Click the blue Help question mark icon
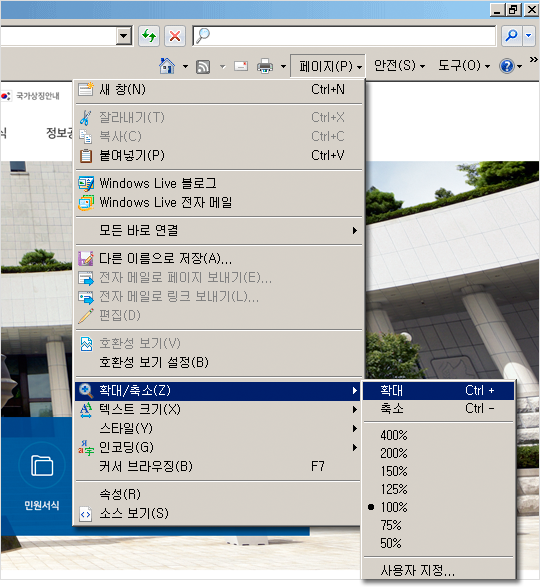 click(x=507, y=66)
